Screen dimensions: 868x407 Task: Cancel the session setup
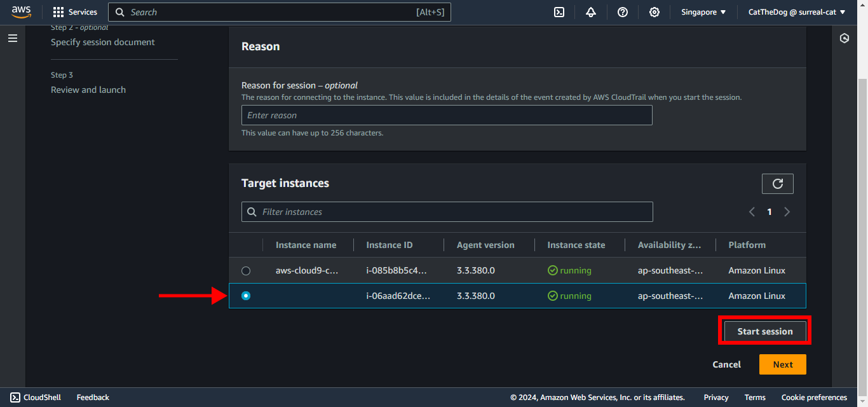tap(726, 364)
